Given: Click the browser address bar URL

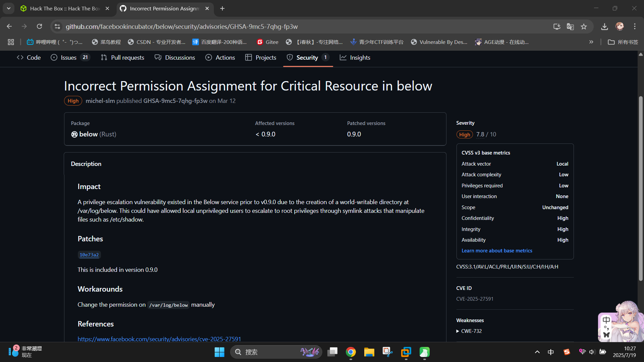Looking at the screenshot, I should 181,26.
